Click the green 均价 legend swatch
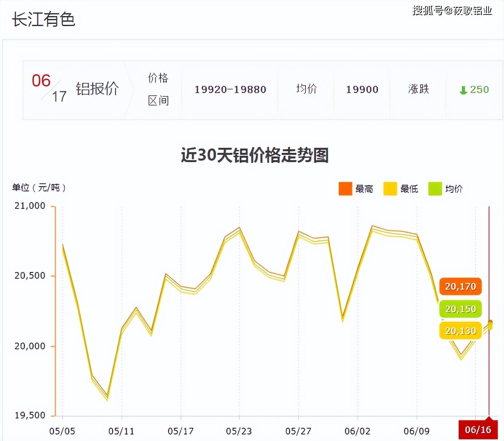 (435, 189)
